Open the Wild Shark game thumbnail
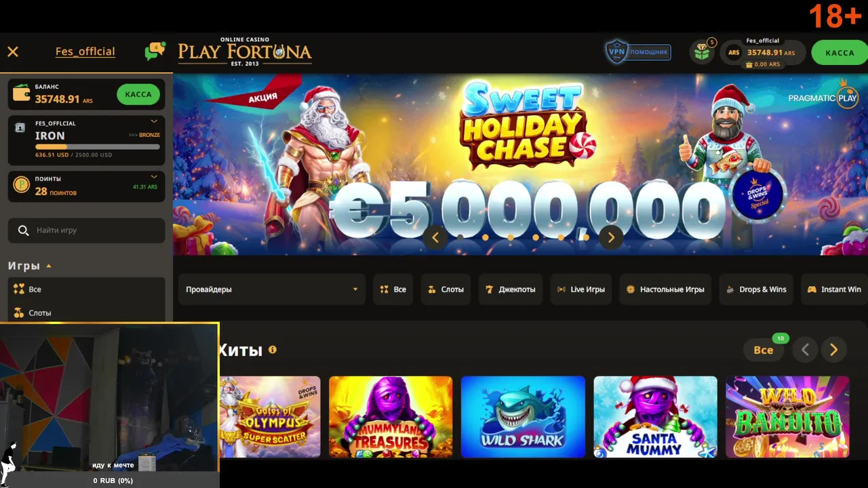This screenshot has width=868, height=488. [x=523, y=417]
